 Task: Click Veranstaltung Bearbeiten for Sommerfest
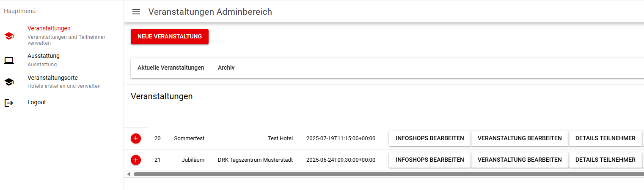point(520,138)
